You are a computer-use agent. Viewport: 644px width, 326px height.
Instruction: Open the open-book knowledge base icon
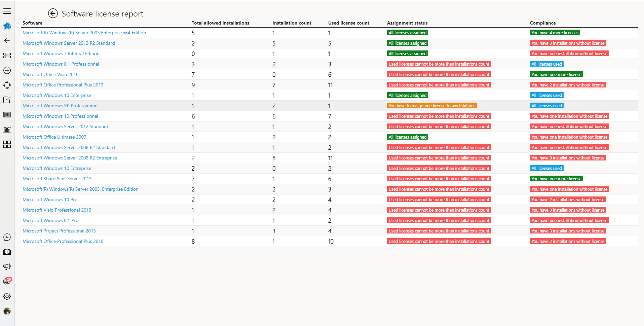pyautogui.click(x=7, y=252)
